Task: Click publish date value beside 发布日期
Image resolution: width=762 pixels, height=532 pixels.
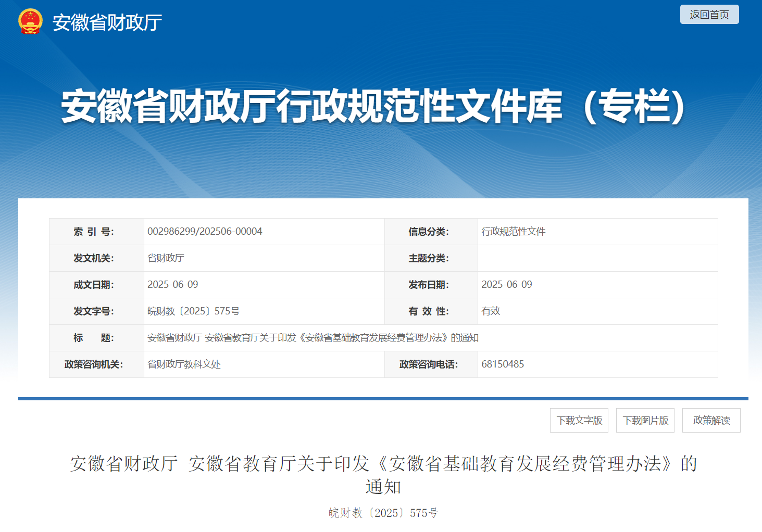Action: click(x=507, y=285)
